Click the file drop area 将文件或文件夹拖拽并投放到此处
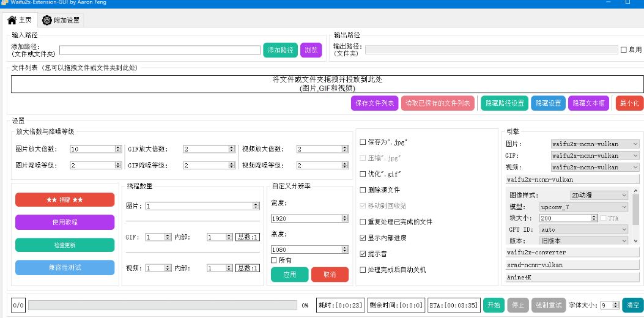Screen dimensions: 644x332 327,84
